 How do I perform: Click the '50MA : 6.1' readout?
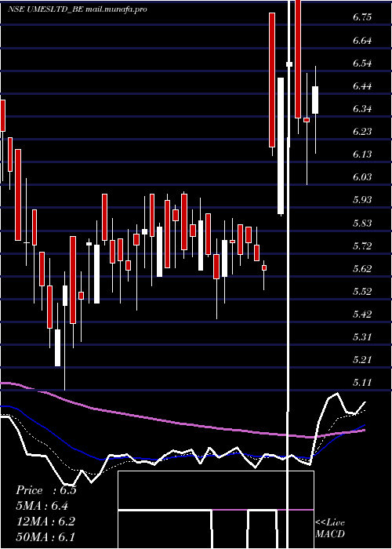45,537
